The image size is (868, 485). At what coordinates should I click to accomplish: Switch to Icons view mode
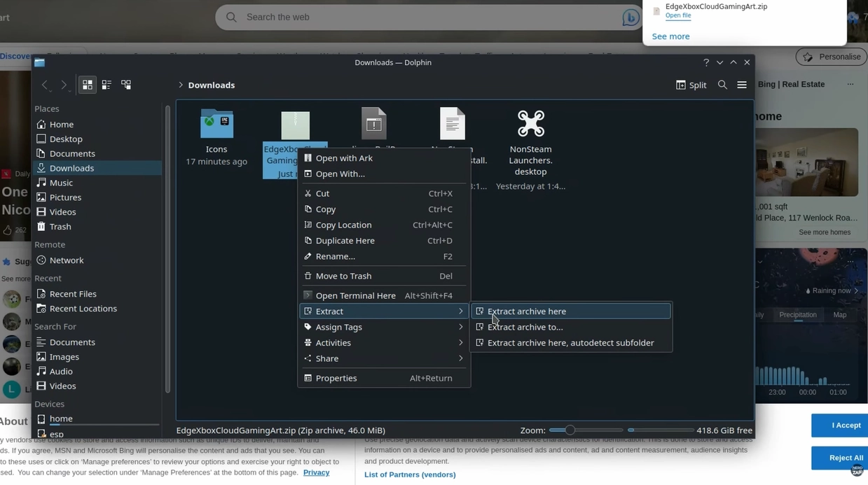pyautogui.click(x=88, y=85)
